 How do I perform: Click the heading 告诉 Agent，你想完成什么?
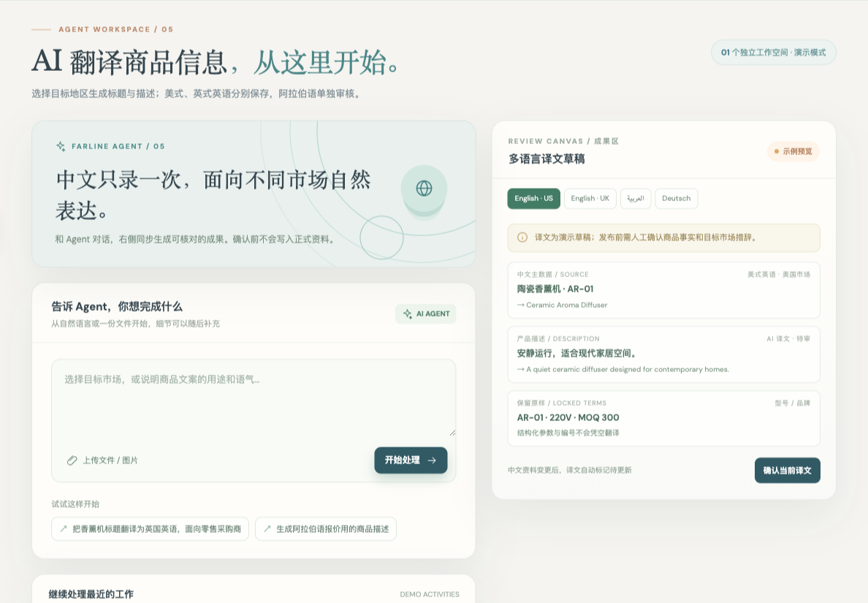[x=117, y=307]
